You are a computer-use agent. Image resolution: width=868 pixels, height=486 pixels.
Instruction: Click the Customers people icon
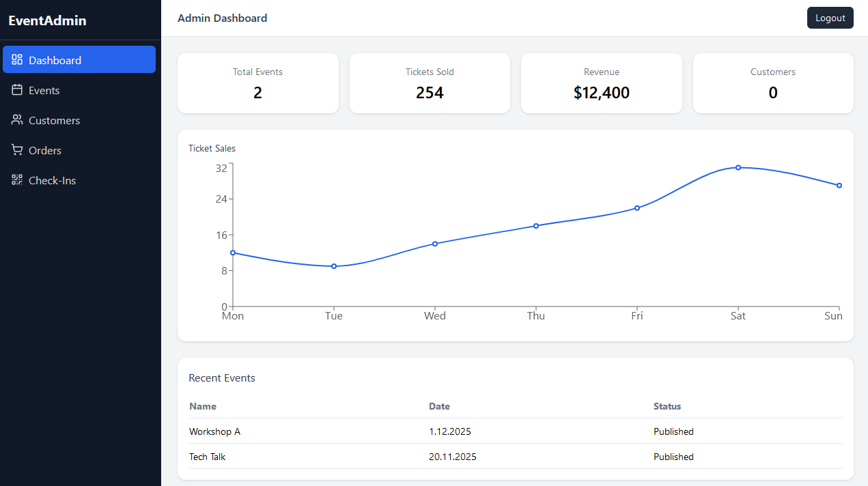click(x=17, y=120)
